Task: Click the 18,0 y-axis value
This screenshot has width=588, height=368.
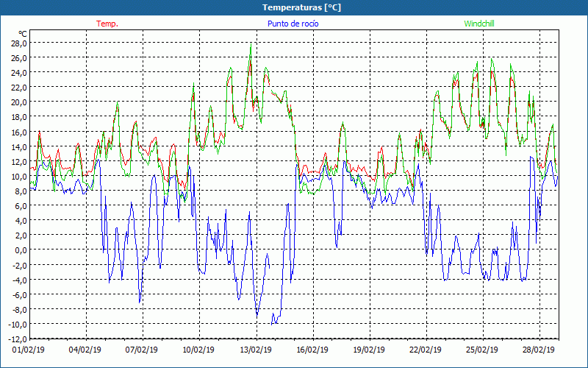Action: 19,117
